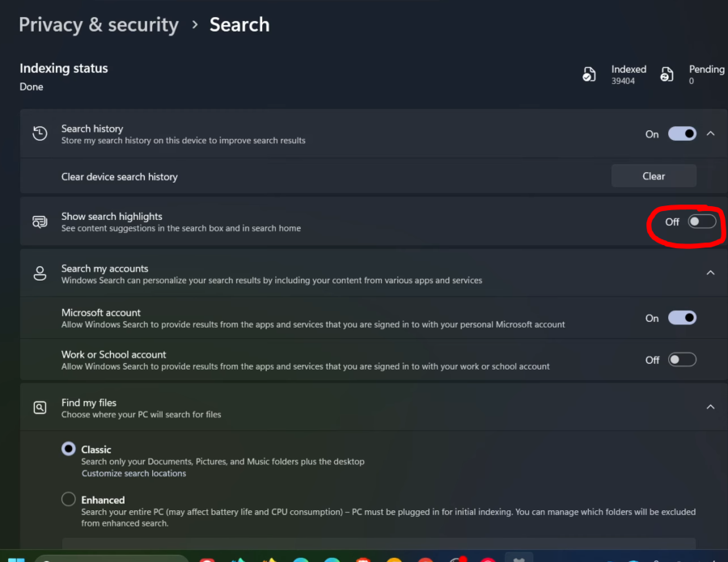The height and width of the screenshot is (562, 728).
Task: Collapse the Search history section chevron
Action: click(x=710, y=133)
